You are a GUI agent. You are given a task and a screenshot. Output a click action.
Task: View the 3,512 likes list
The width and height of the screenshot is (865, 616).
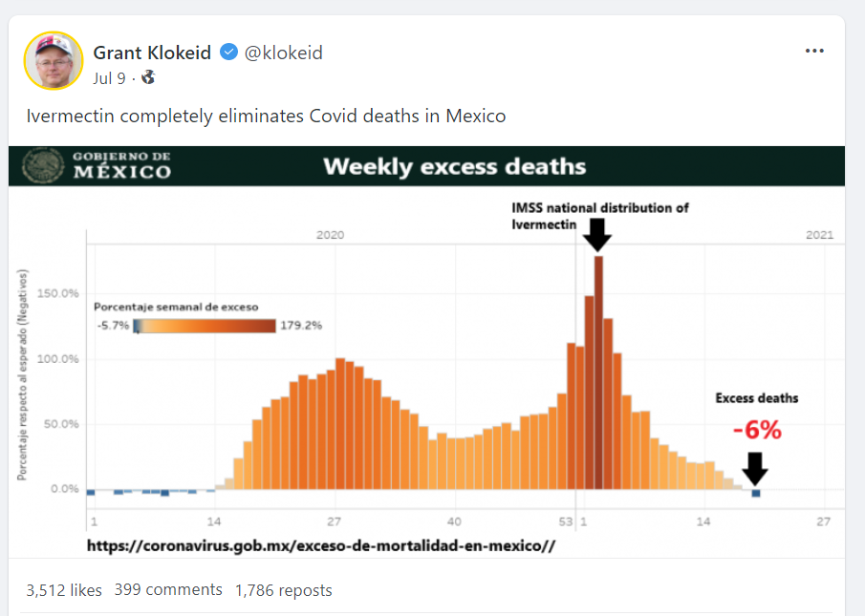click(x=64, y=590)
